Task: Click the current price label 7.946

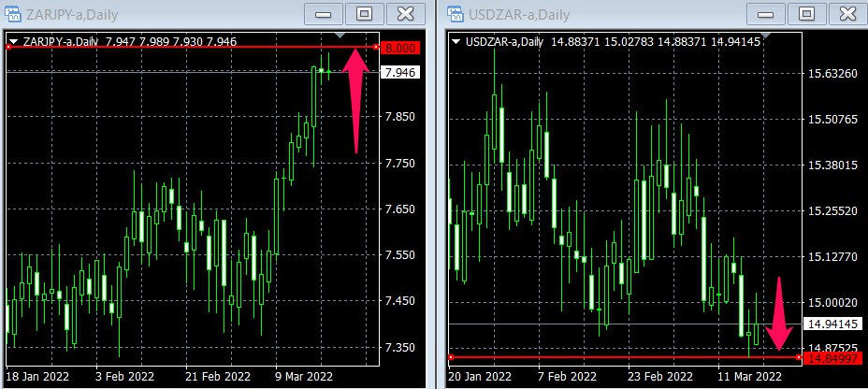Action: pos(400,72)
